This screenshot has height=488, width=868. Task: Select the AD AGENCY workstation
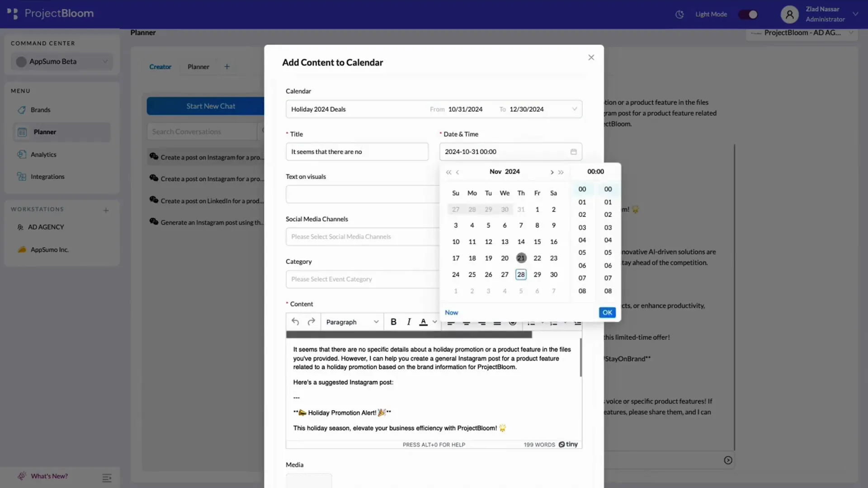click(46, 227)
